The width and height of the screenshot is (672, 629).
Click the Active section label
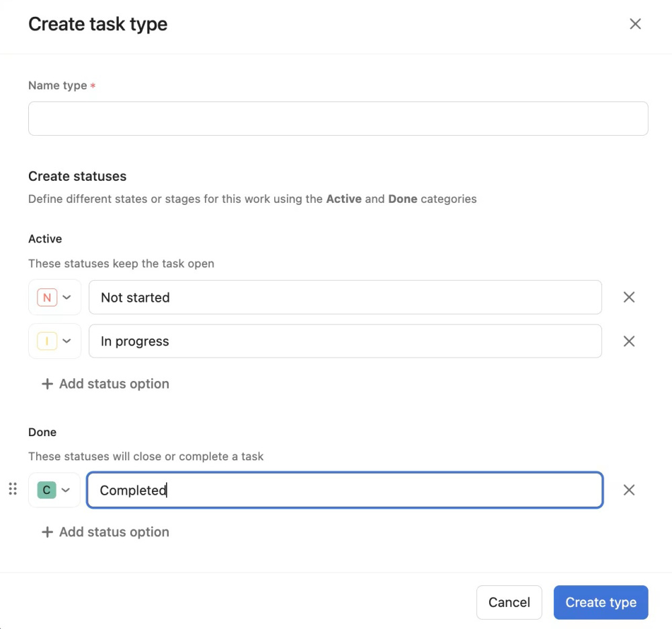point(45,239)
